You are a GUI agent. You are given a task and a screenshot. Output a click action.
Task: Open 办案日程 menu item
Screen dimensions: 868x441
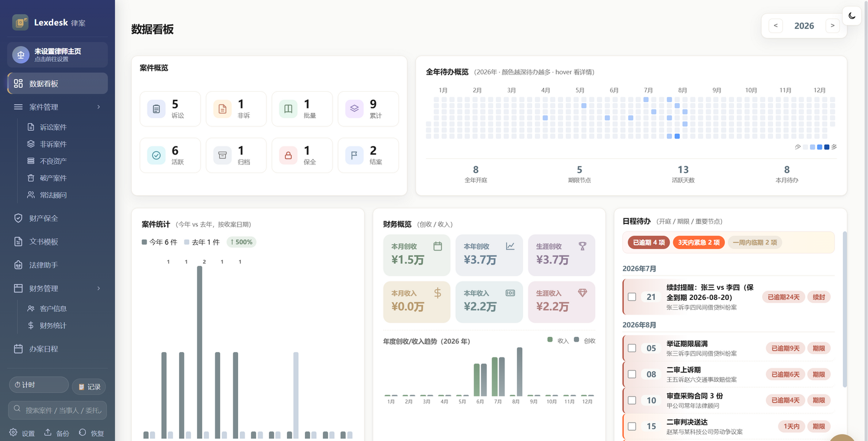pos(58,349)
